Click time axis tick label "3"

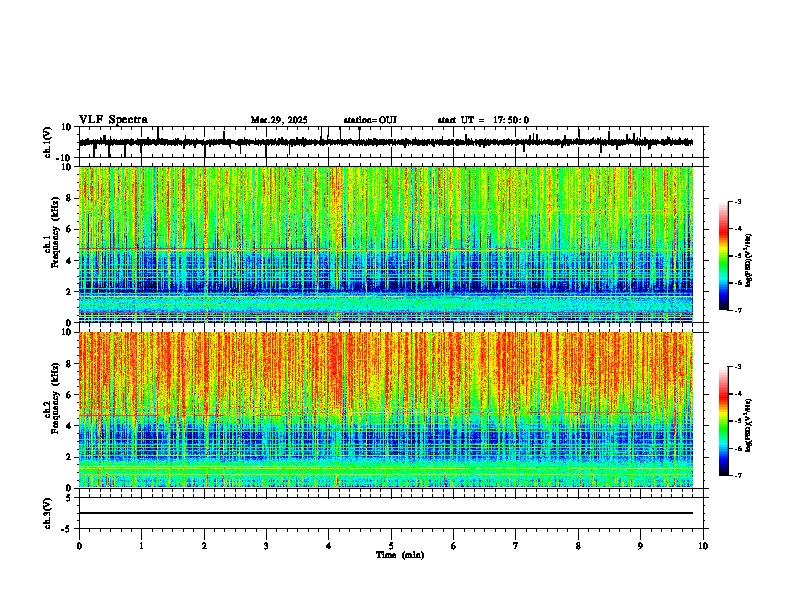266,546
